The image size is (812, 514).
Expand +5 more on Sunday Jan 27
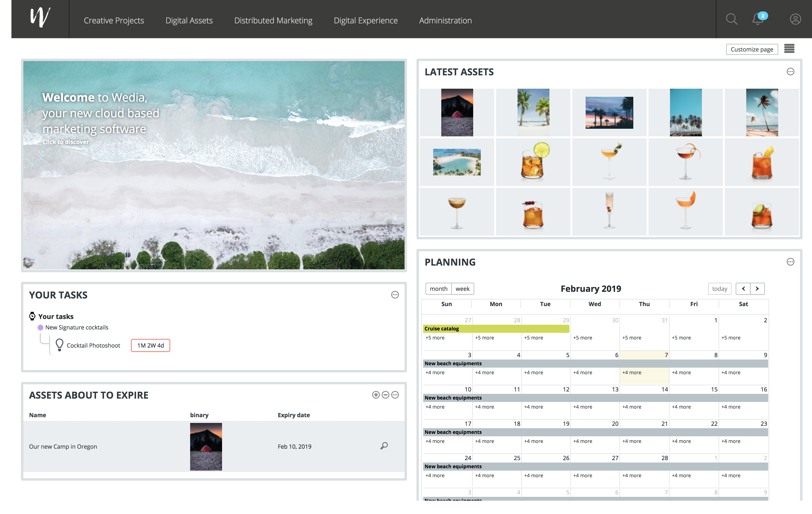click(435, 338)
